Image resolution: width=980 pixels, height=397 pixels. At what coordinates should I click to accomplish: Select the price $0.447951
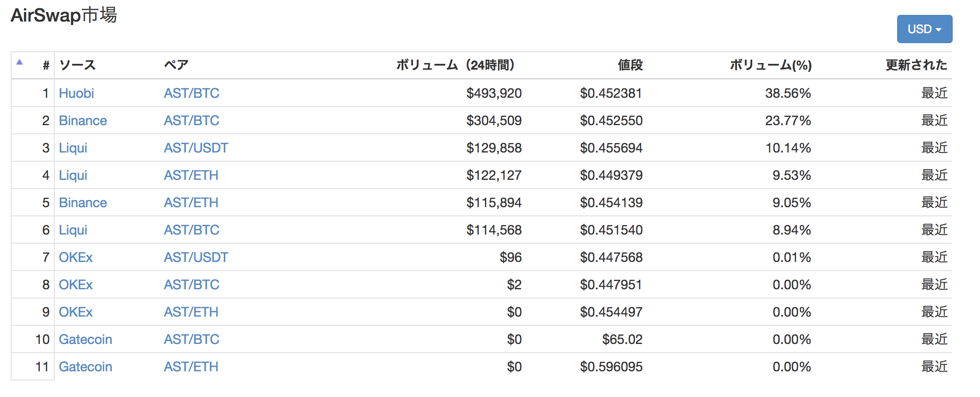[611, 285]
